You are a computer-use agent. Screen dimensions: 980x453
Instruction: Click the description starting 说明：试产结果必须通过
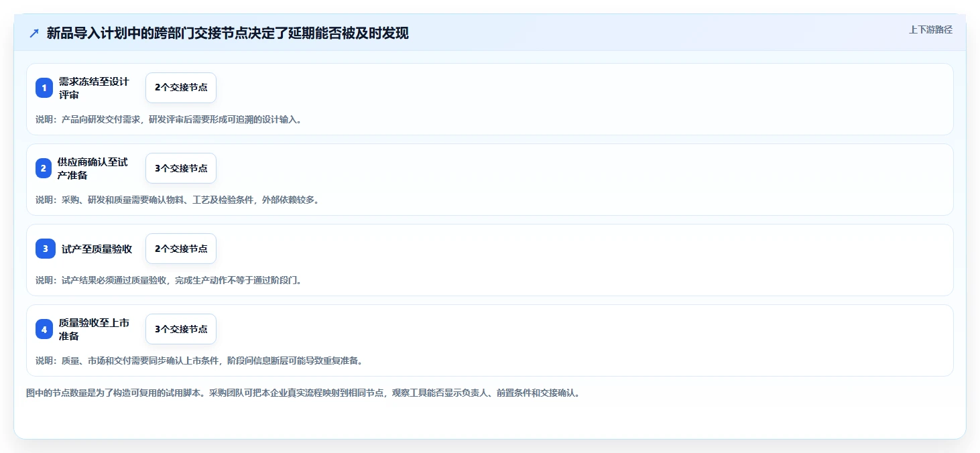point(168,280)
